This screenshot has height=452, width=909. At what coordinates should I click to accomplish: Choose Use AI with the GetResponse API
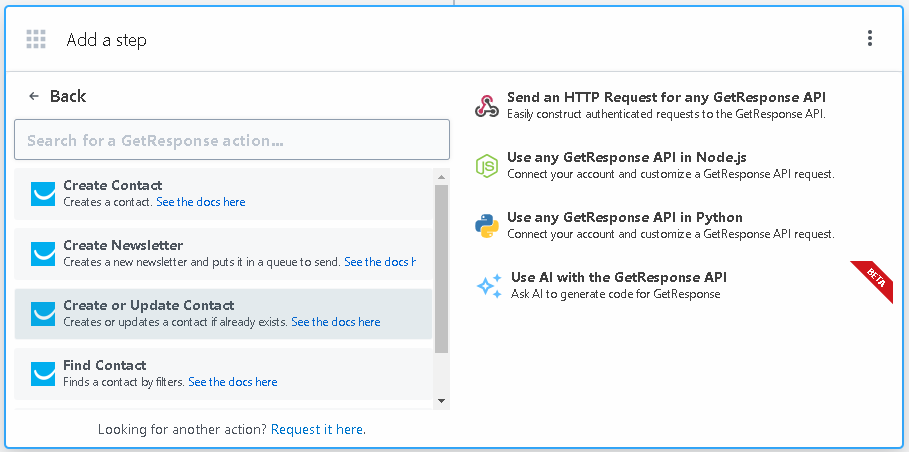tap(601, 286)
